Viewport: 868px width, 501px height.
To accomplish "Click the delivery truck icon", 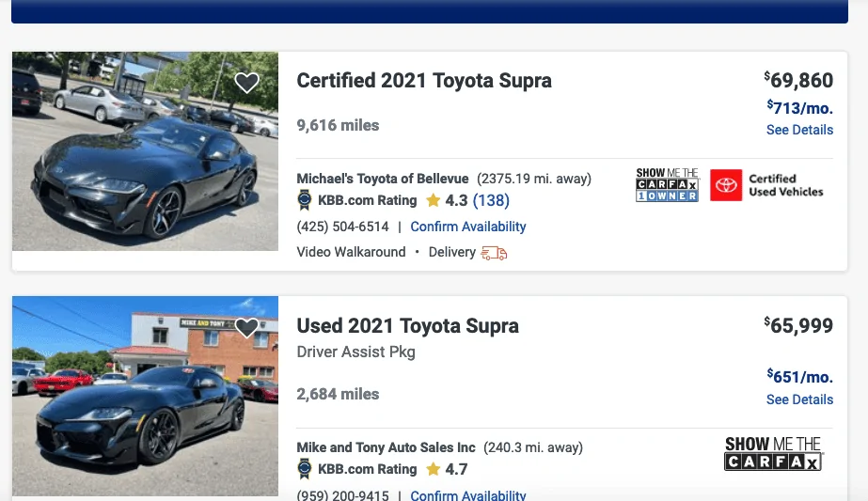I will tap(494, 253).
